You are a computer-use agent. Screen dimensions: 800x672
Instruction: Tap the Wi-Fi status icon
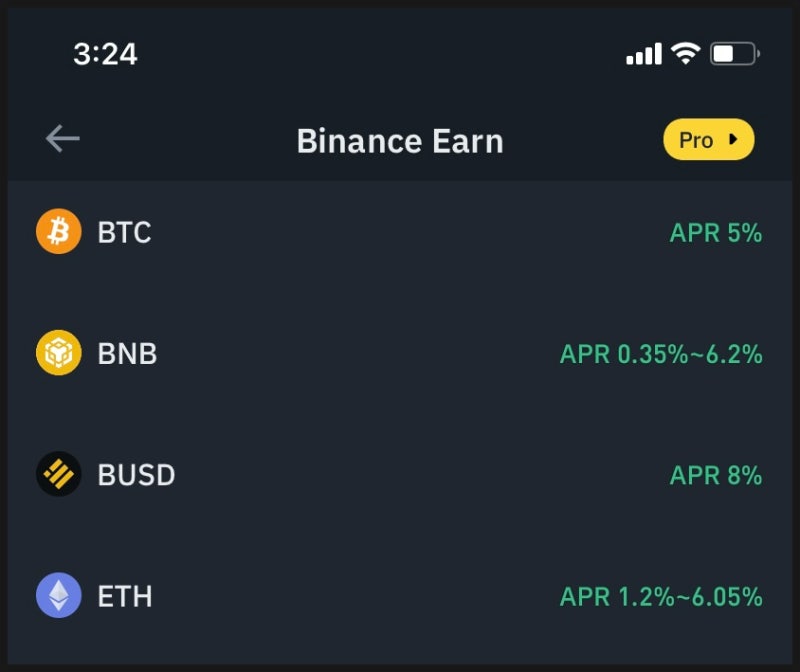[685, 53]
